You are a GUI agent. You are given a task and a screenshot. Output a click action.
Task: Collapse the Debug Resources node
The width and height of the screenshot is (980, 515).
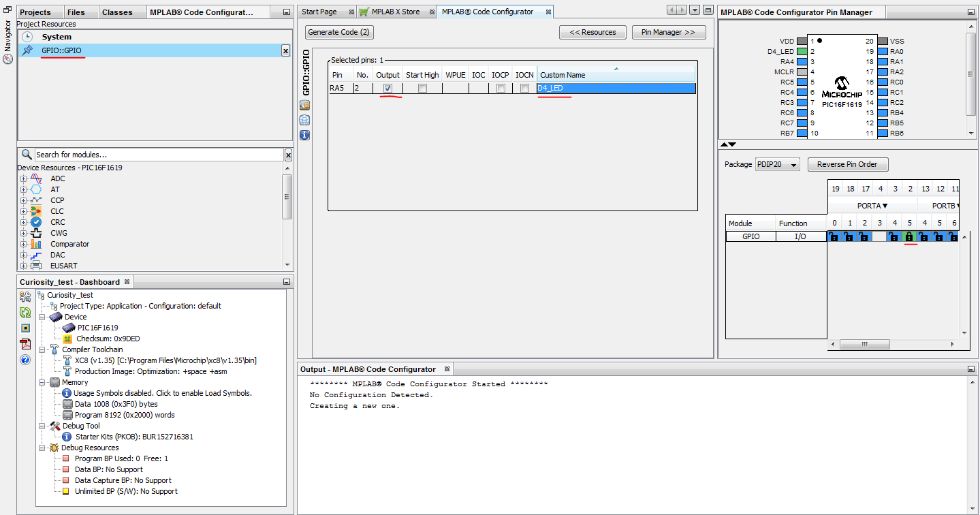[42, 448]
